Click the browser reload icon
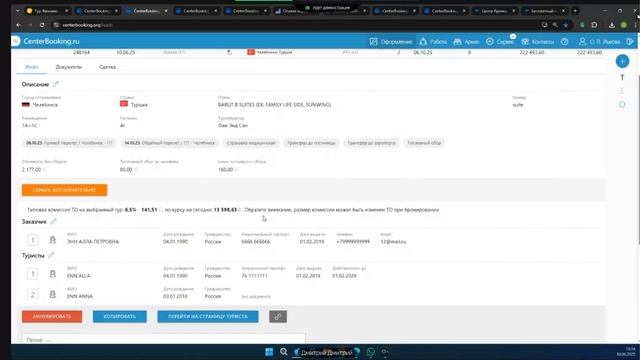This screenshot has height=360, width=640. [42, 25]
